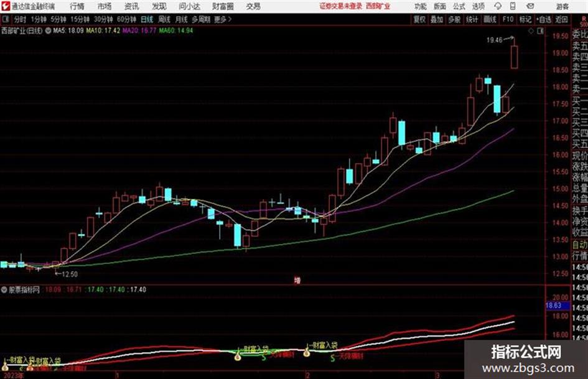Click the 统计 button
The height and width of the screenshot is (379, 588).
pos(472,19)
